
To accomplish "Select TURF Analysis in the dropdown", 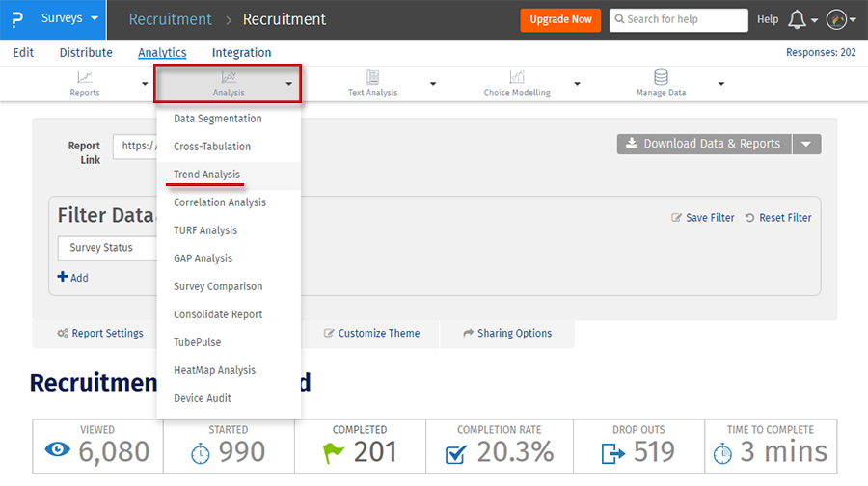I will [x=205, y=230].
